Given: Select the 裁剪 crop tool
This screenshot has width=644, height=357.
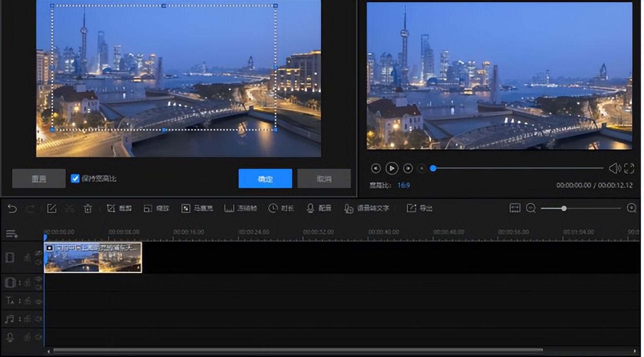Looking at the screenshot, I should 119,208.
